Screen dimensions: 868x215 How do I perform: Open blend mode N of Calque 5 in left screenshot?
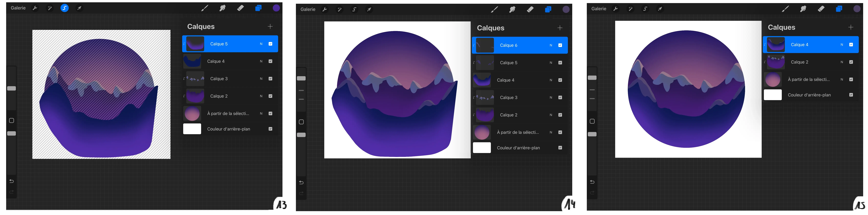pyautogui.click(x=261, y=44)
